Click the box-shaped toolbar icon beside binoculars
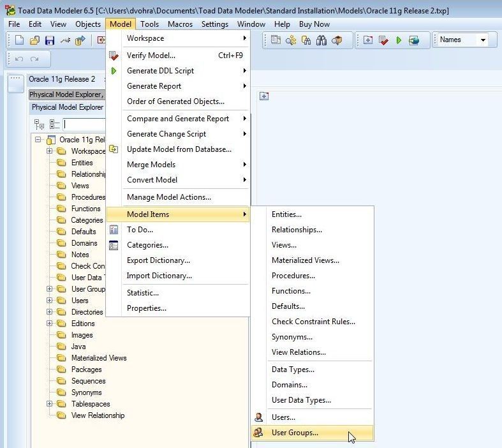 [x=337, y=40]
